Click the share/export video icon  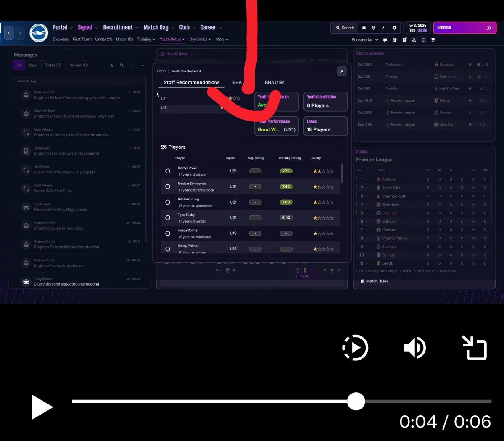click(x=475, y=347)
